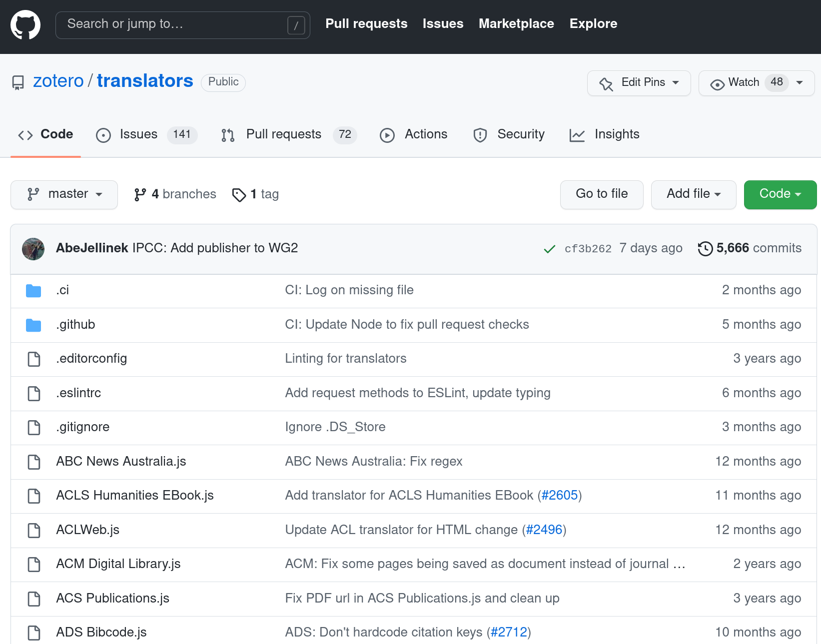
Task: Open the Insights tab
Action: pyautogui.click(x=604, y=134)
